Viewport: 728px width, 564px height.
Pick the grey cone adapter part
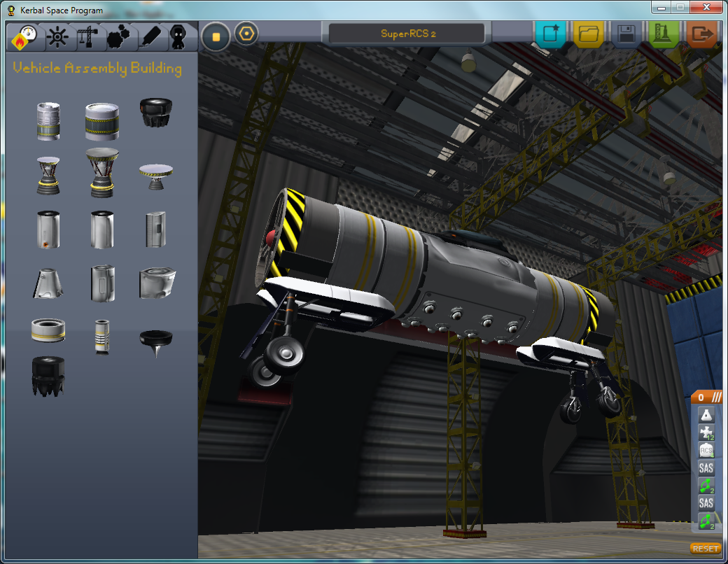tap(48, 283)
